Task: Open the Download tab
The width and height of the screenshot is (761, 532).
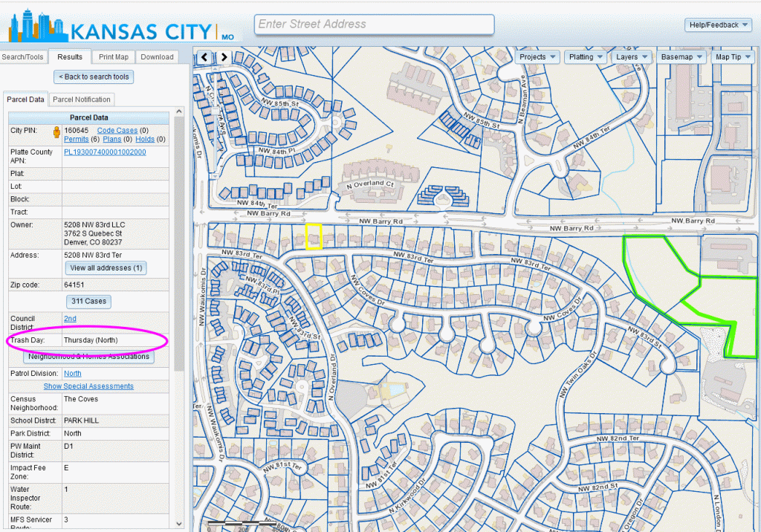Action: click(x=157, y=57)
